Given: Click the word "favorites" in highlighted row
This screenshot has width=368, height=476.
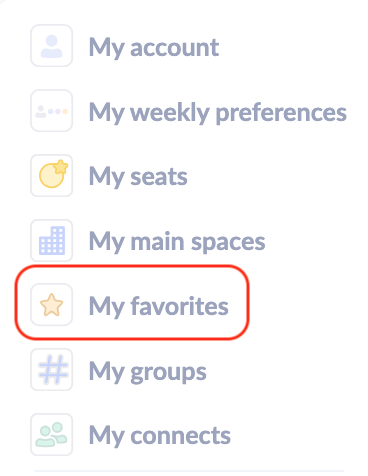Looking at the screenshot, I should point(179,305).
